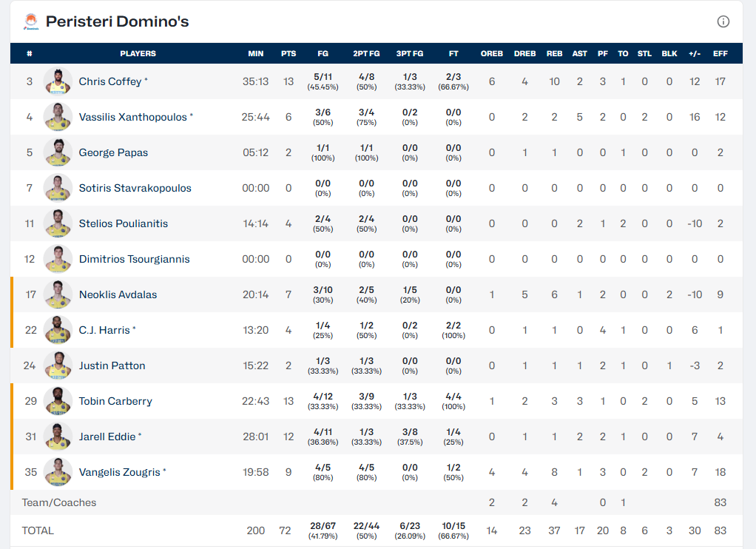Viewport: 756px width, 549px height.
Task: Click the Peristeri Domino's team logo
Action: click(31, 21)
